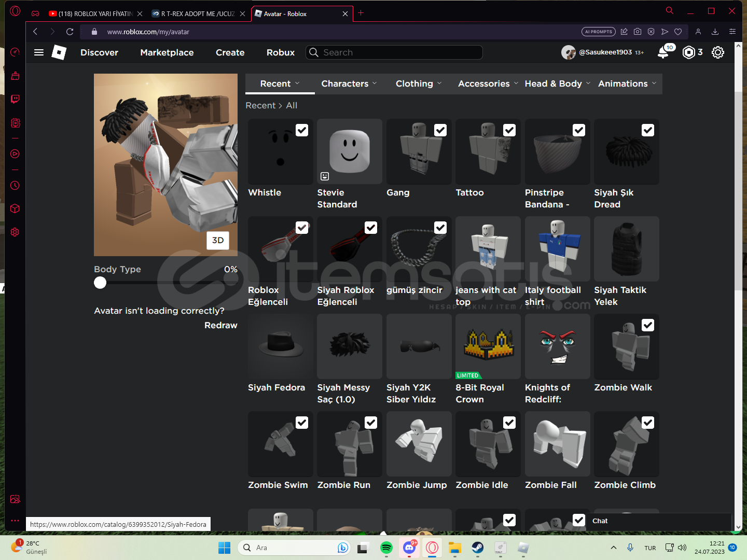Show hidden system tray icons chevron
Image resolution: width=747 pixels, height=560 pixels.
tap(614, 548)
